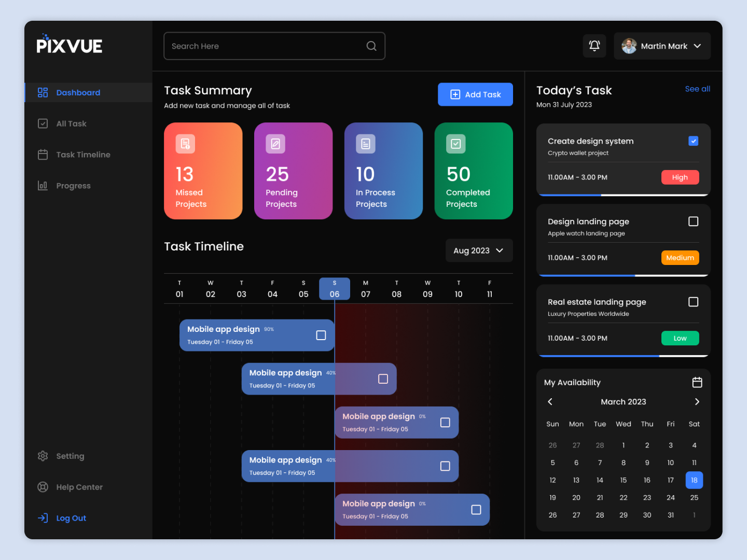The image size is (747, 560).
Task: Go to next month in My Availability
Action: point(697,401)
